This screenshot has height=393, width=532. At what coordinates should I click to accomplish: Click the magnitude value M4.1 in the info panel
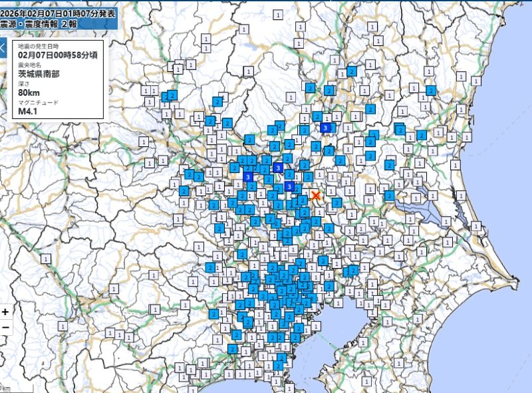pyautogui.click(x=29, y=110)
